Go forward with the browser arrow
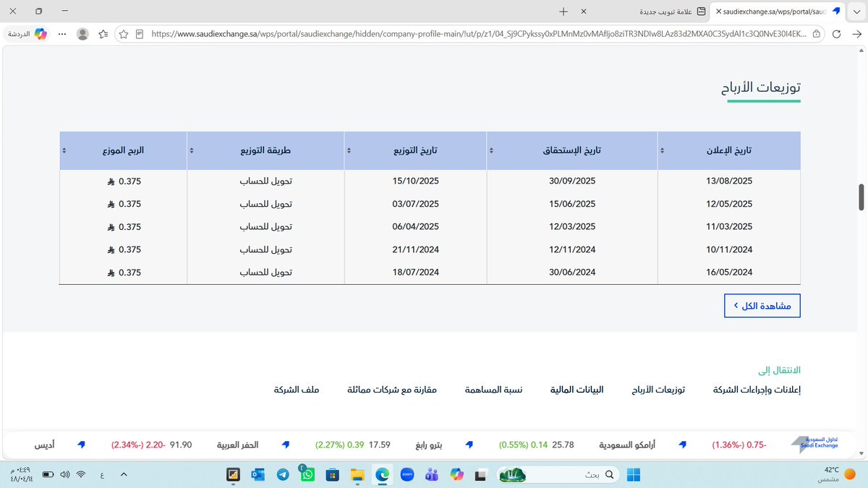Image resolution: width=868 pixels, height=488 pixels. 856,33
